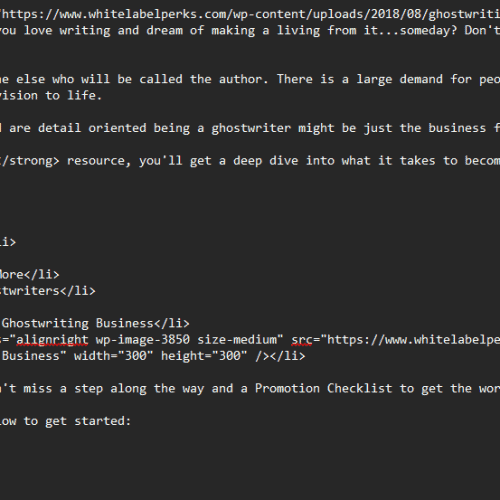The width and height of the screenshot is (500, 500).
Task: Click the whitelabelpe URL after src=
Action: click(414, 340)
